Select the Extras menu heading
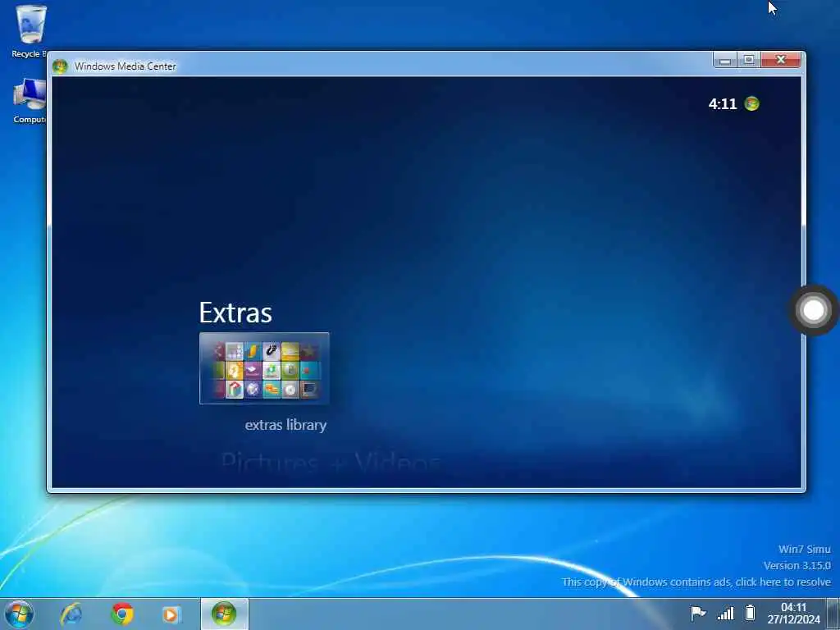 point(235,313)
